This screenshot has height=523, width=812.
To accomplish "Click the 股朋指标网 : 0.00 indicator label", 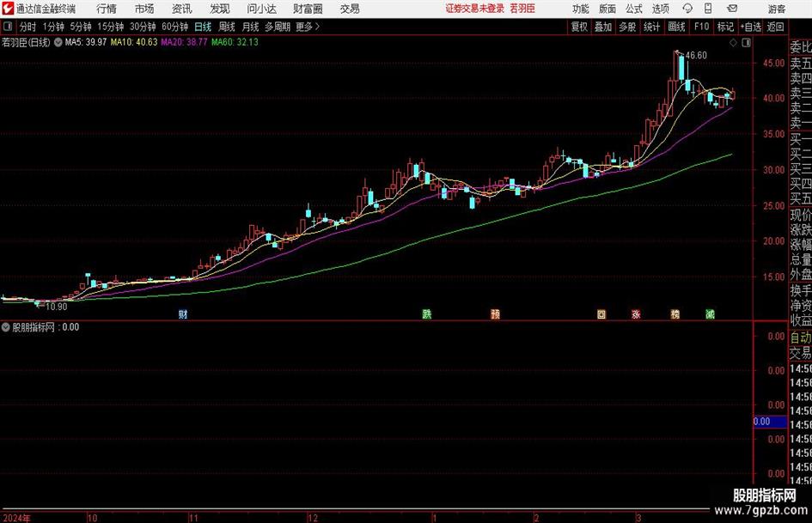I will click(x=46, y=327).
